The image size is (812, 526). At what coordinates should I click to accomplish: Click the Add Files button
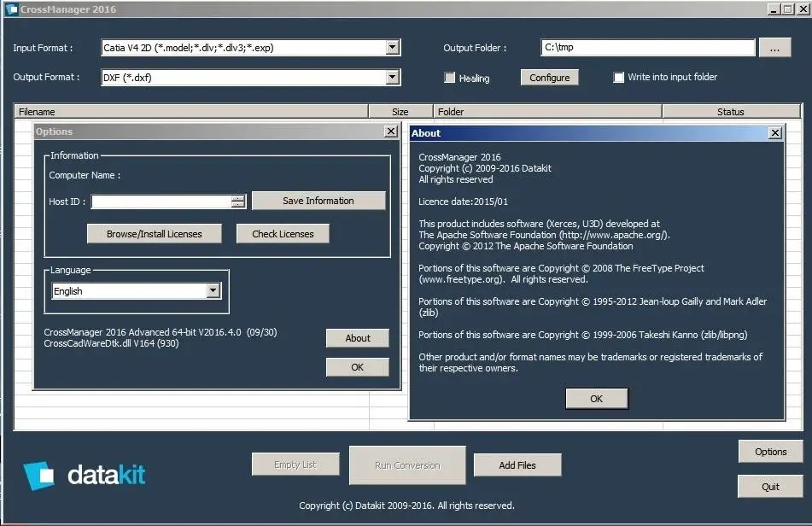pyautogui.click(x=517, y=465)
